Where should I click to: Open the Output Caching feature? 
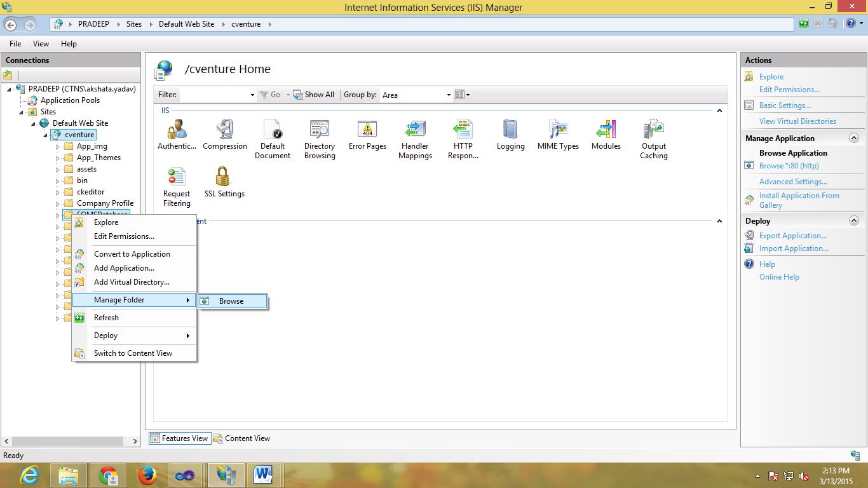654,139
